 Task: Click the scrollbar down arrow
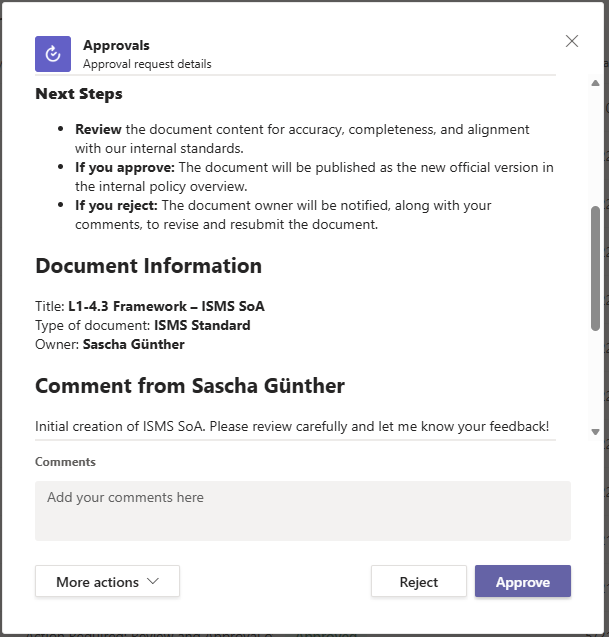point(596,431)
